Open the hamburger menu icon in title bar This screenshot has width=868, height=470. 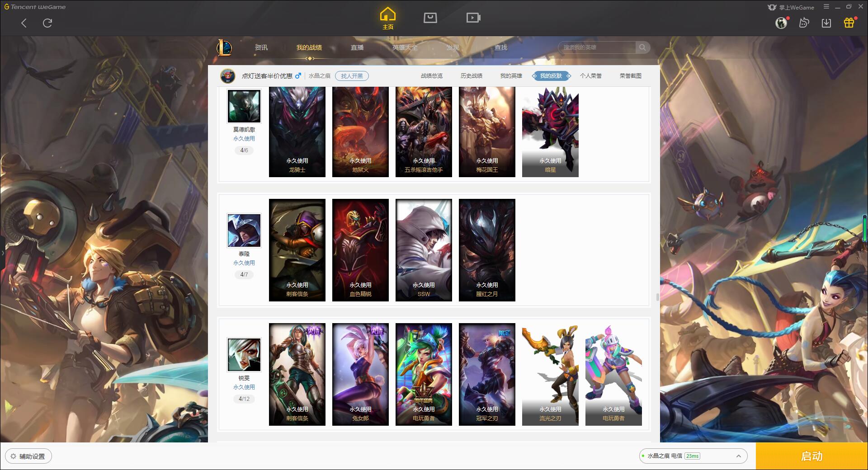(826, 7)
